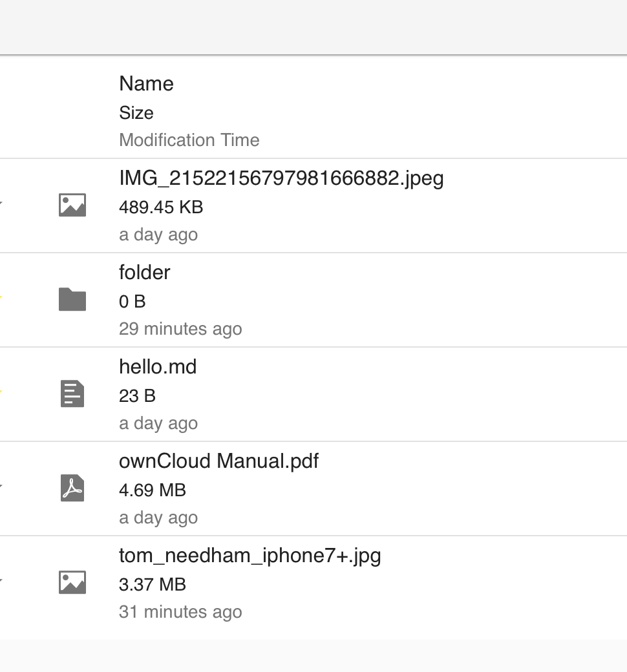Image resolution: width=627 pixels, height=672 pixels.
Task: Sort by Modification Time header
Action: [189, 140]
